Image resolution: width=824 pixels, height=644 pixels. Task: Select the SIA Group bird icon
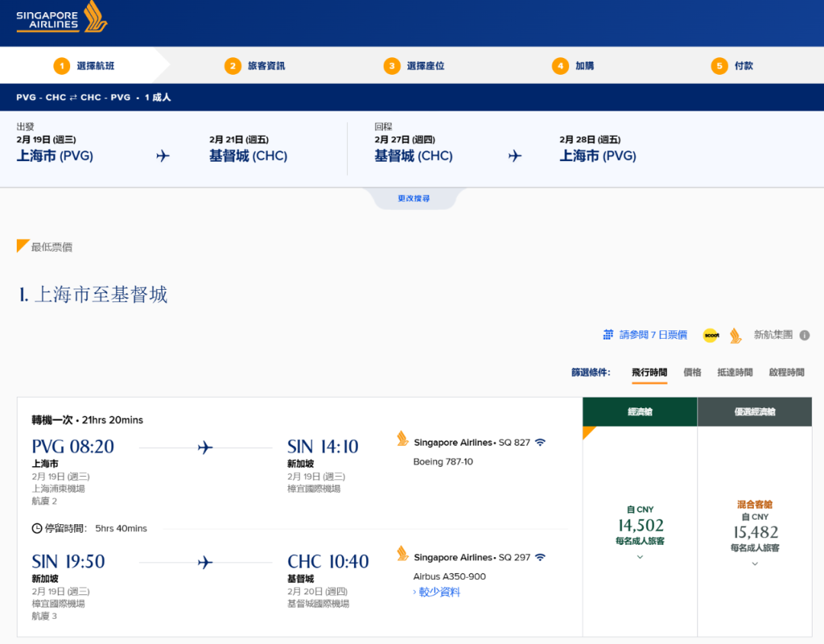tap(735, 335)
